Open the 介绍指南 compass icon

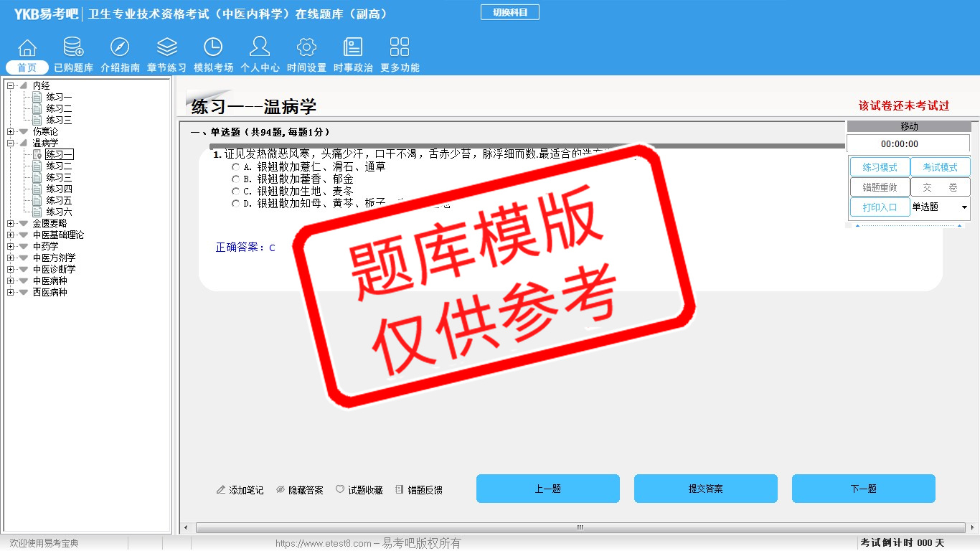coord(120,47)
